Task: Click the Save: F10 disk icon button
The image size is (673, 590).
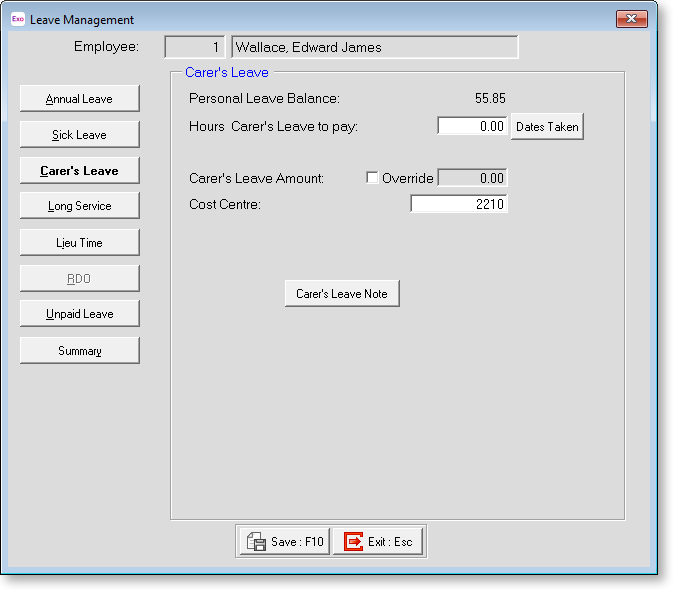Action: [284, 541]
